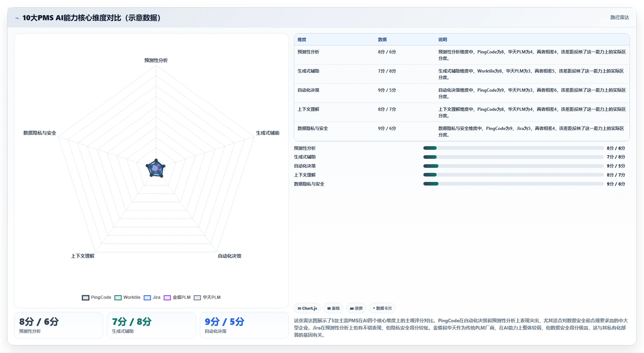The width and height of the screenshot is (644, 353).
Task: Click the 维度 column header
Action: pyautogui.click(x=302, y=40)
